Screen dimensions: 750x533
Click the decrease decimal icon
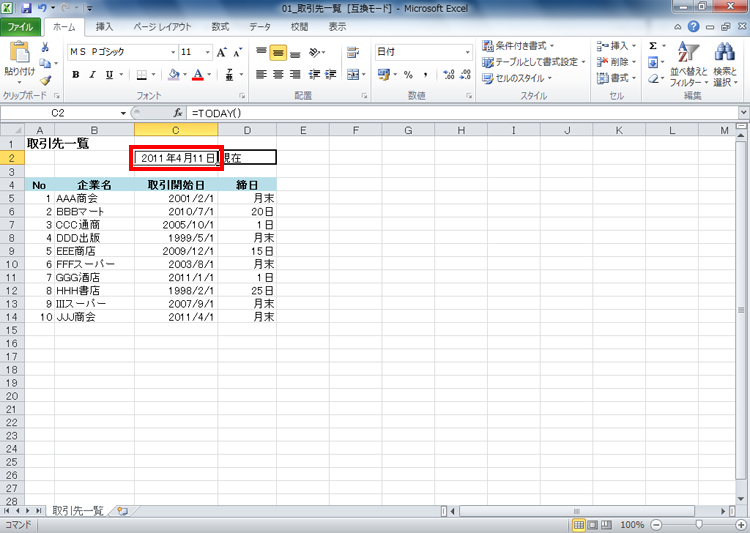tap(465, 75)
